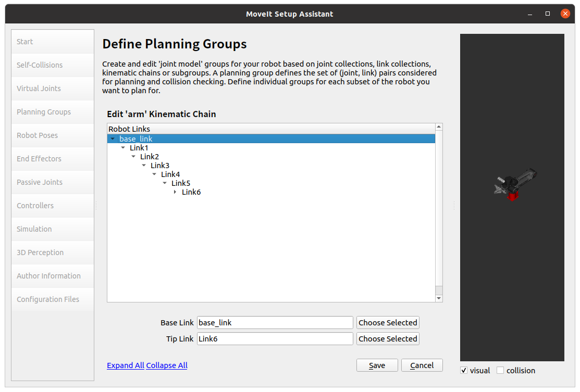Viewport: 580px width, 392px height.
Task: Minimize the MoveIt Setup Assistant window
Action: pos(530,14)
